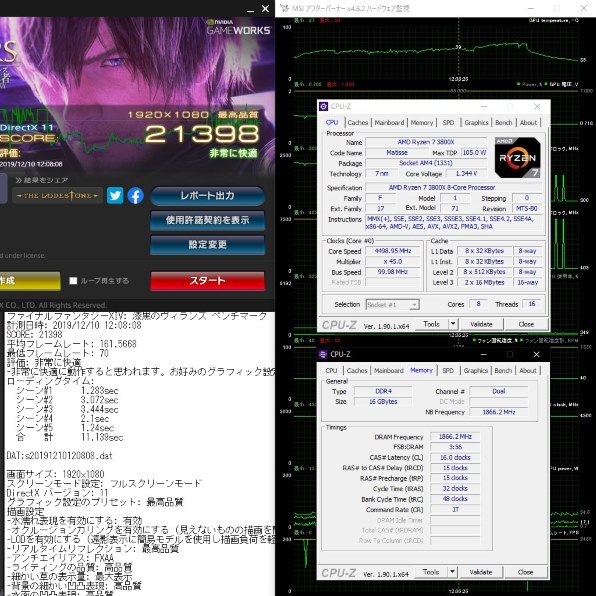Viewport: 596px width, 596px height.
Task: Click the MSI Afterburner title bar icon
Action: click(x=284, y=8)
